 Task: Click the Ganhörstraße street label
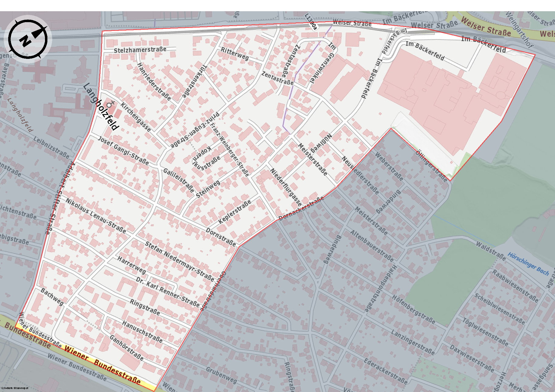coord(126,347)
